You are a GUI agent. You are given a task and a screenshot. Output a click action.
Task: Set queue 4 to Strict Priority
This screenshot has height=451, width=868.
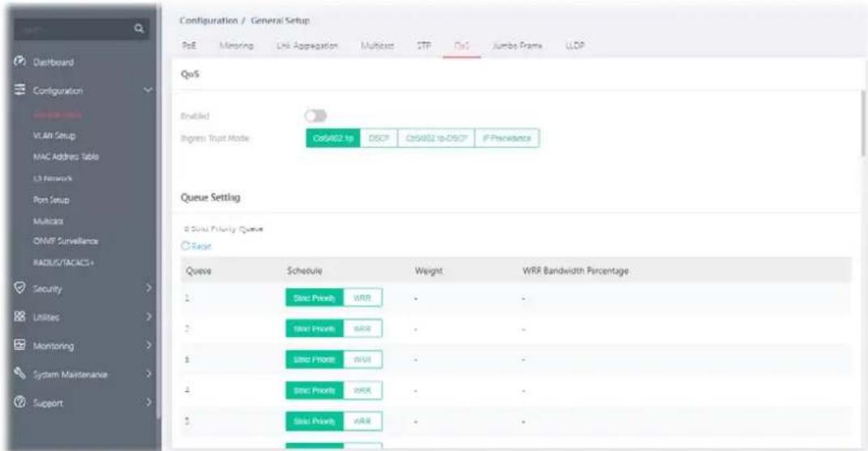(x=314, y=391)
